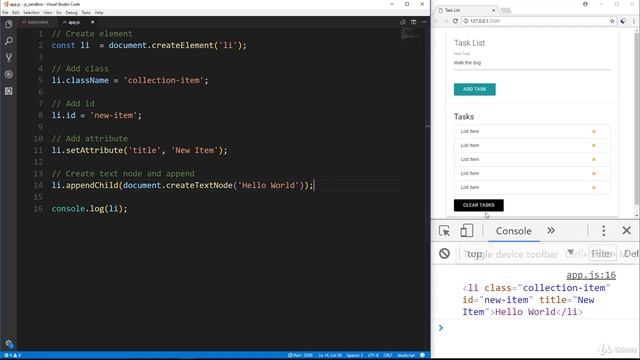Open DevTools customize three-dot menu
Viewport: 640px width, 360px height.
604,231
